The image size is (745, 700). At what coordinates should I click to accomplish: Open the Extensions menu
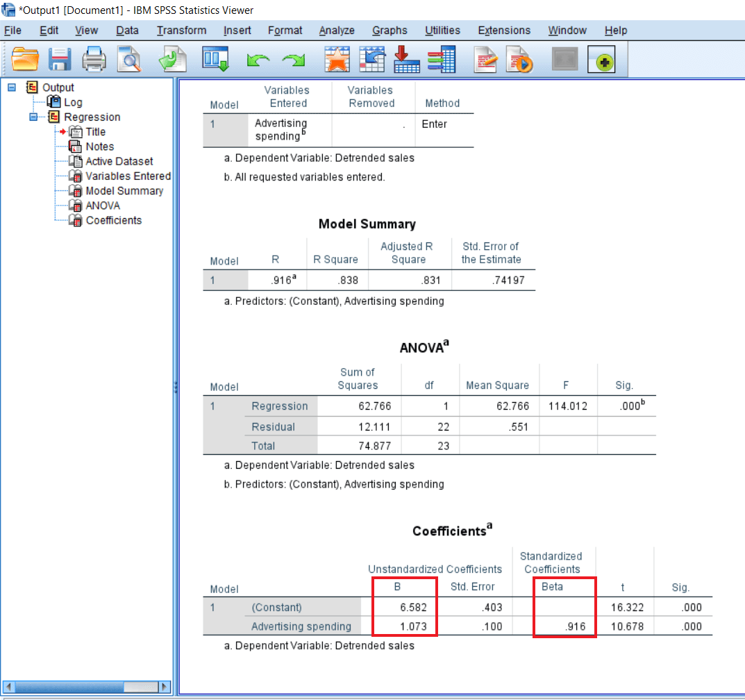504,30
